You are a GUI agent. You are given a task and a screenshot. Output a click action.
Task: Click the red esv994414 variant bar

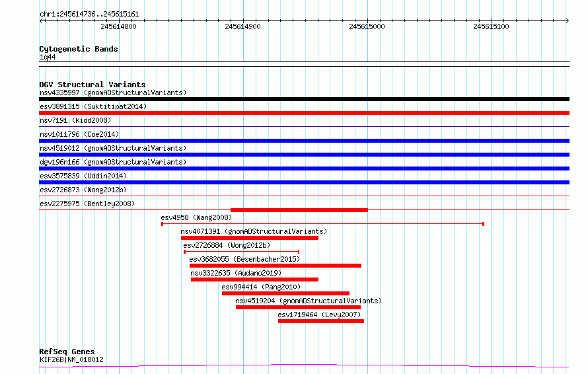coord(286,293)
